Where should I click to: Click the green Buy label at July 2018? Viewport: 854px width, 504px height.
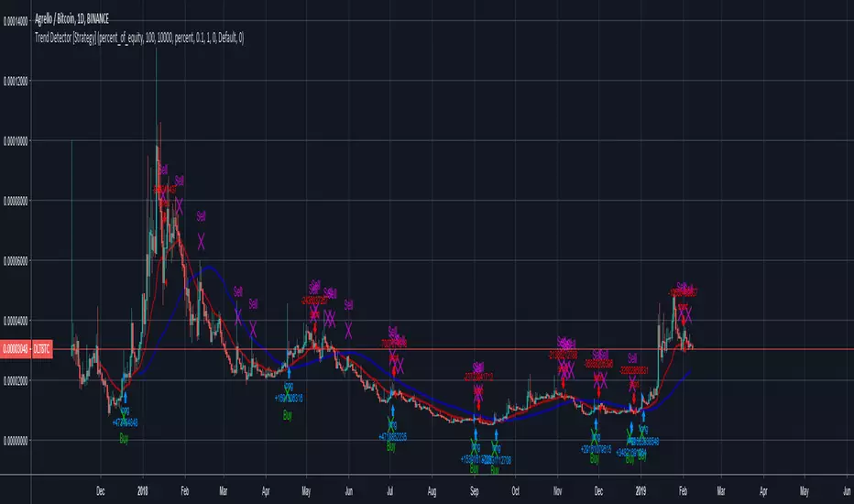click(x=390, y=446)
